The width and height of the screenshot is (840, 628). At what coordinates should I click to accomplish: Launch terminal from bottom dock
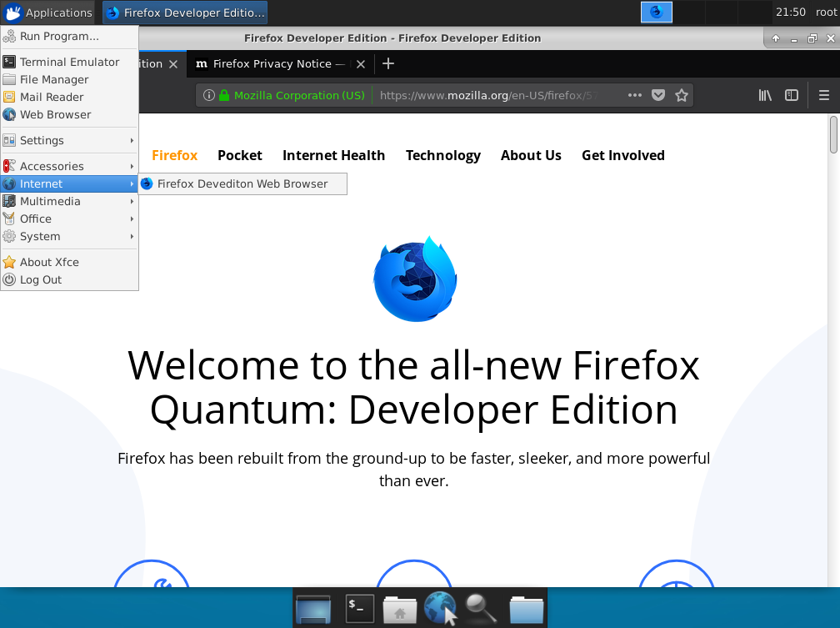(359, 609)
